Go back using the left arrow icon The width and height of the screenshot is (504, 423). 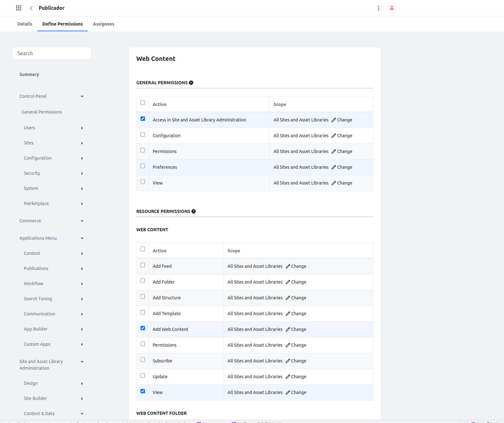click(x=31, y=8)
